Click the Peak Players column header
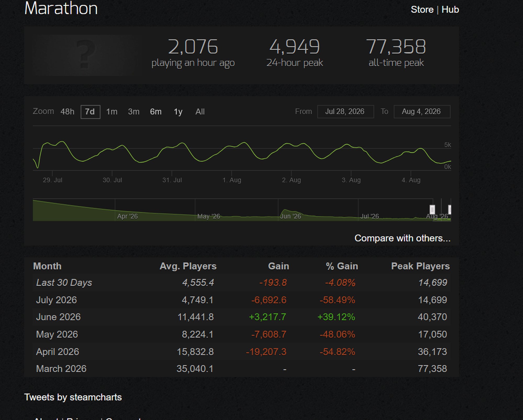The height and width of the screenshot is (420, 523). (420, 266)
